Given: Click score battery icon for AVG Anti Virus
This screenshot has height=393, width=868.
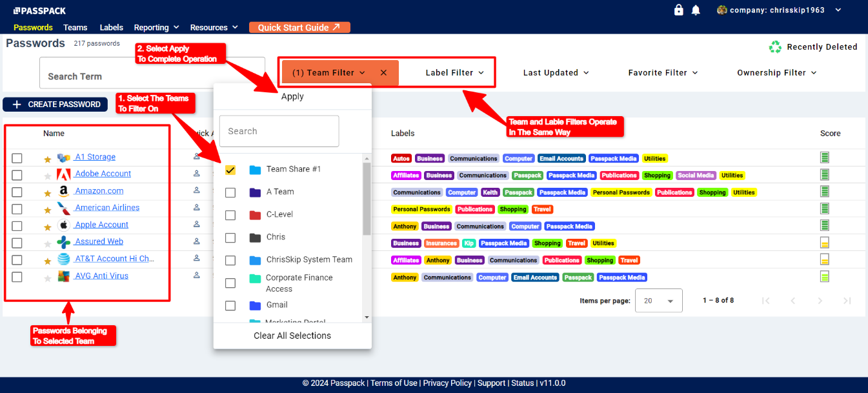Looking at the screenshot, I should tap(825, 276).
